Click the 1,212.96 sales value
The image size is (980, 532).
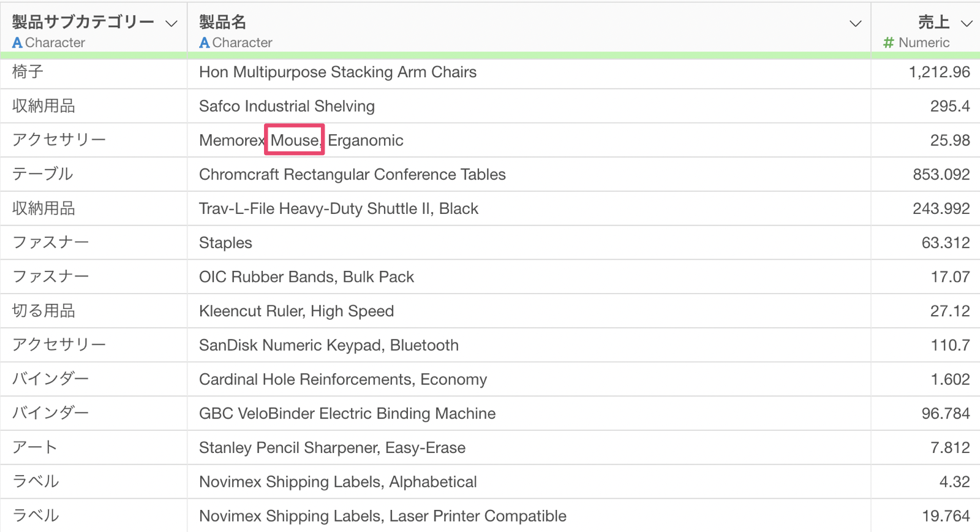point(939,72)
